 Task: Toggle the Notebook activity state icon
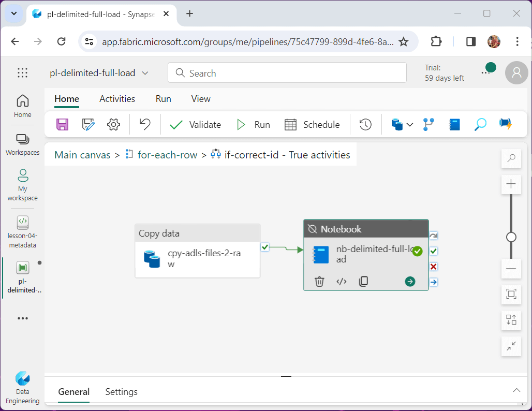pyautogui.click(x=312, y=229)
